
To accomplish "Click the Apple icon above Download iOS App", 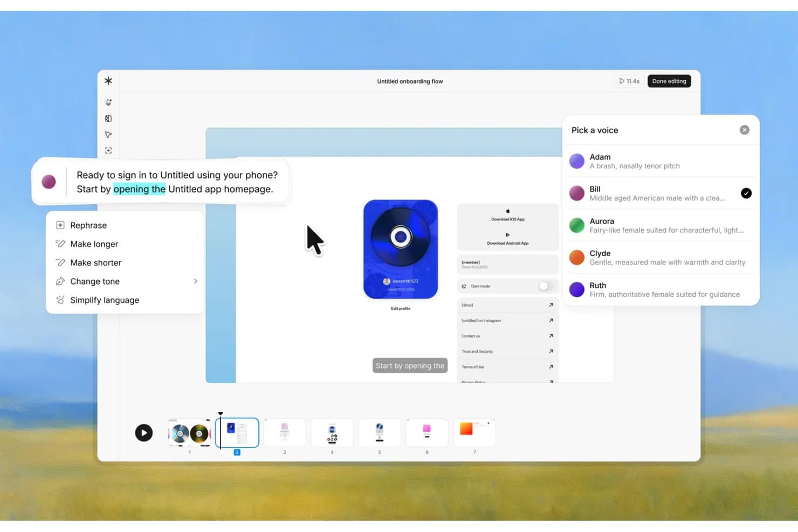I will 508,211.
